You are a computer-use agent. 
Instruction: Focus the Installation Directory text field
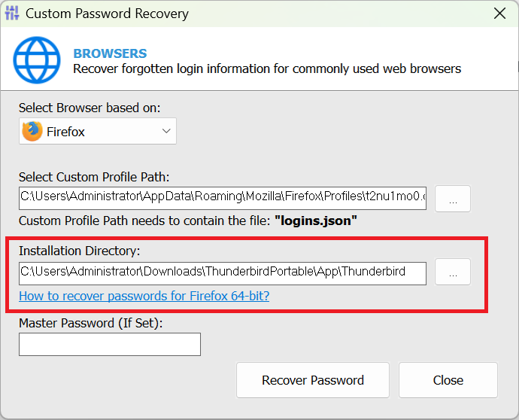[x=223, y=273]
